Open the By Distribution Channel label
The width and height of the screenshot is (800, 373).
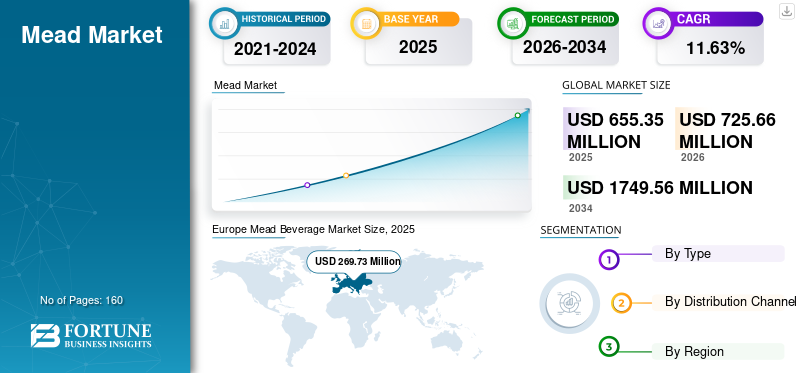(730, 302)
